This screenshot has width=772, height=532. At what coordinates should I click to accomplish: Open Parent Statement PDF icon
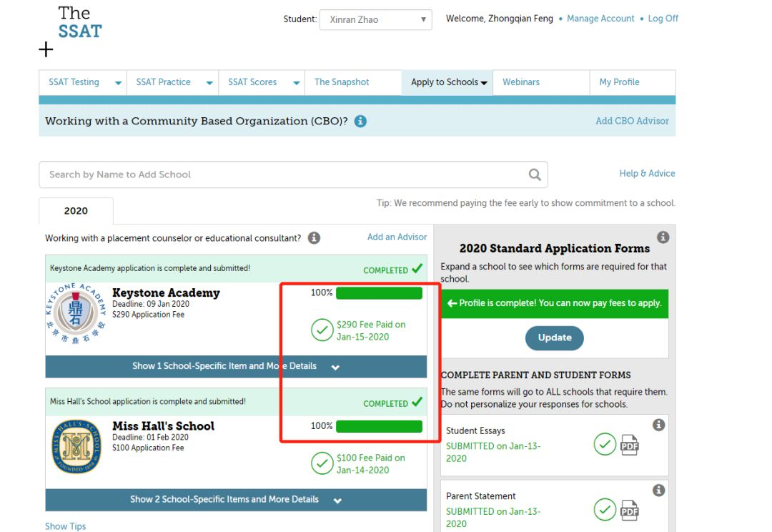[629, 510]
